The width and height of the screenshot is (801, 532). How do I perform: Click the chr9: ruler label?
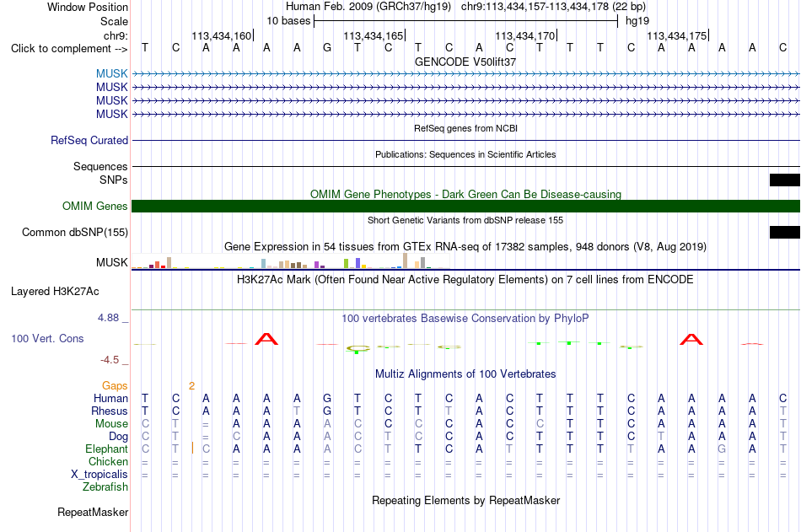(x=116, y=35)
